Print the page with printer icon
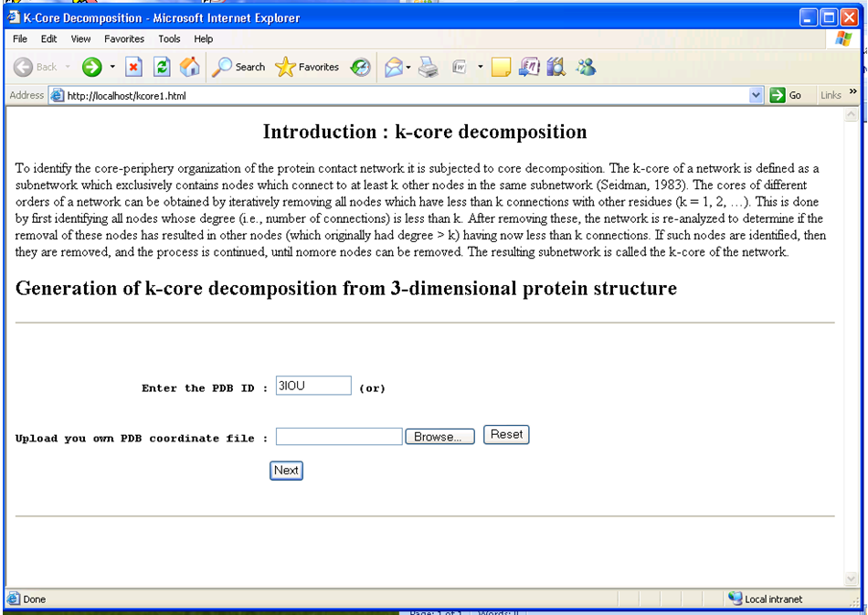 428,67
